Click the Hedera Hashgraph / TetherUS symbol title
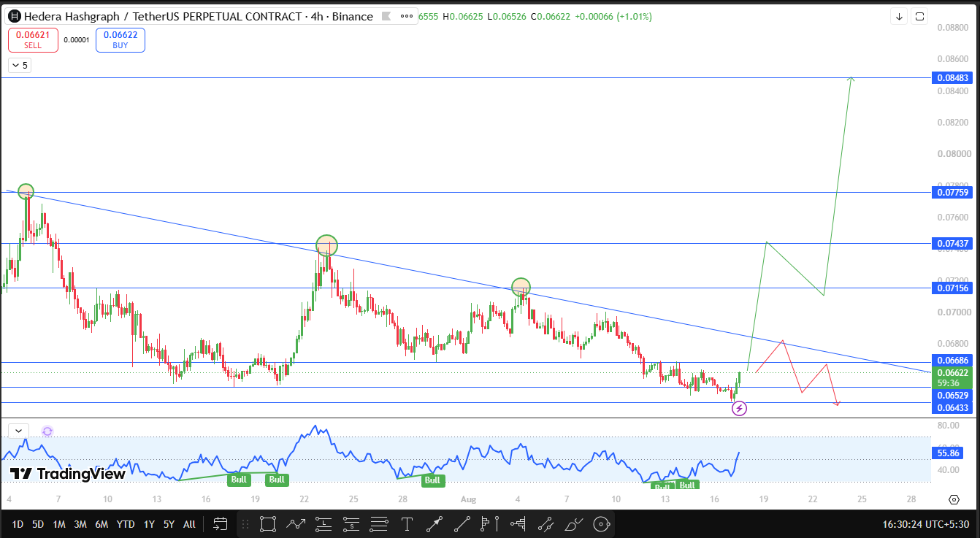Viewport: 980px width, 538px height. [199, 16]
